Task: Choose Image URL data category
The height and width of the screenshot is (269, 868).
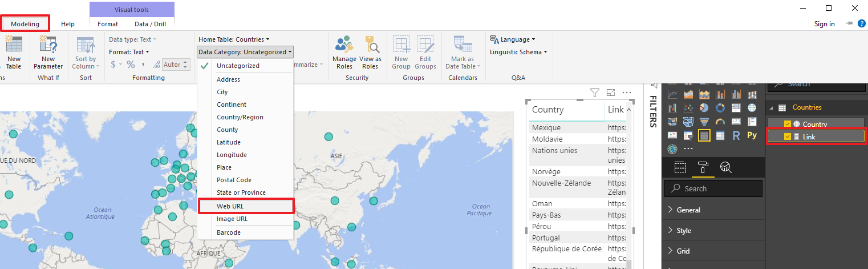Action: pos(245,219)
